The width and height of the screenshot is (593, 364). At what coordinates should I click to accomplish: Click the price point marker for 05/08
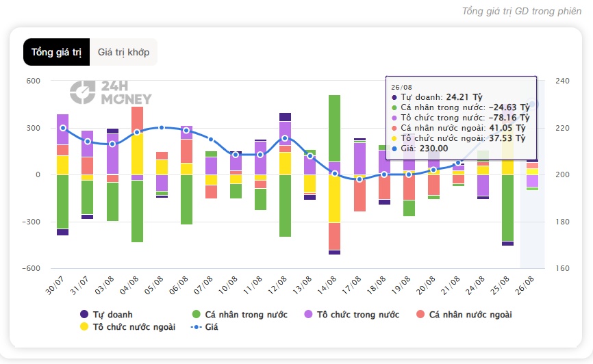162,128
